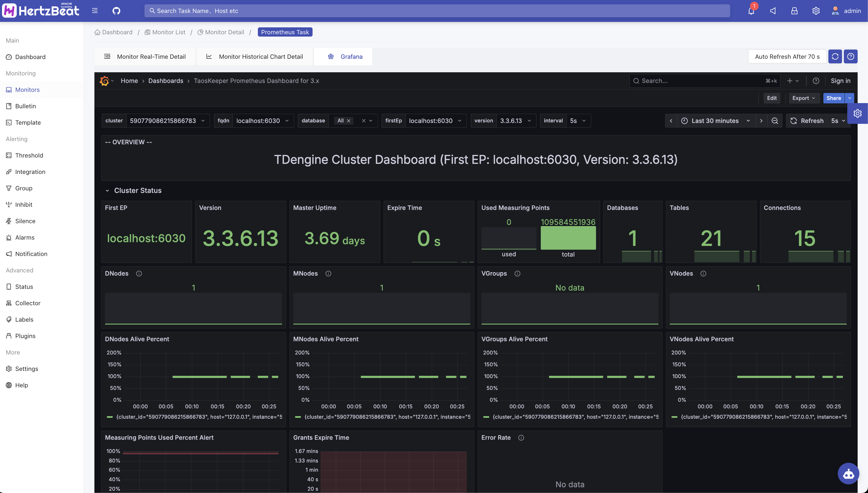Open Threshold in the sidebar menu
The width and height of the screenshot is (868, 493).
(29, 156)
